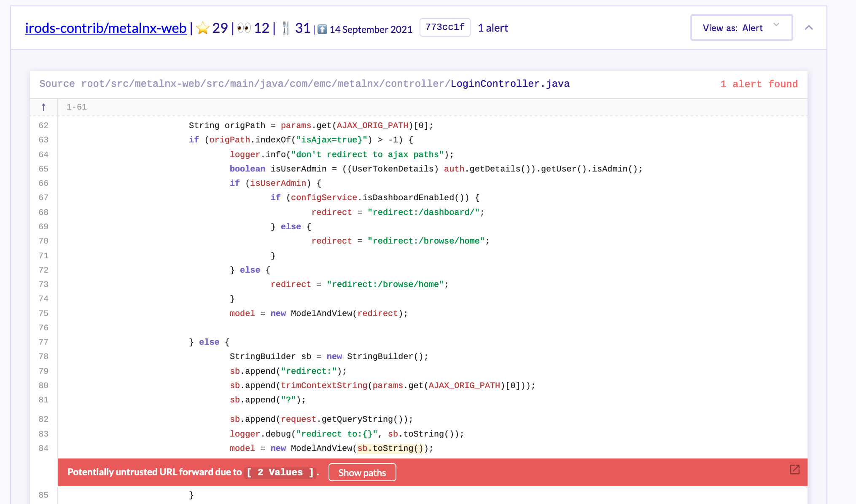Viewport: 856px width, 504px height.
Task: Collapse the alert card using the caret icon
Action: pyautogui.click(x=809, y=27)
